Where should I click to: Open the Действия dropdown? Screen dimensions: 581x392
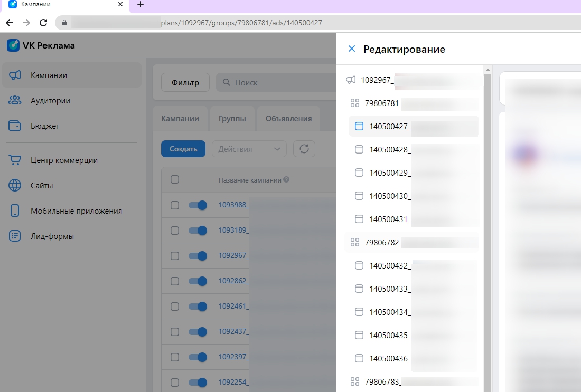click(x=249, y=149)
